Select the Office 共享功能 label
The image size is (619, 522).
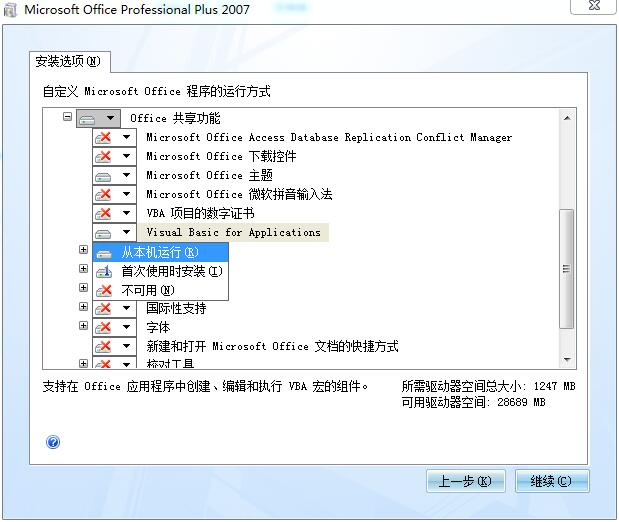coord(175,118)
